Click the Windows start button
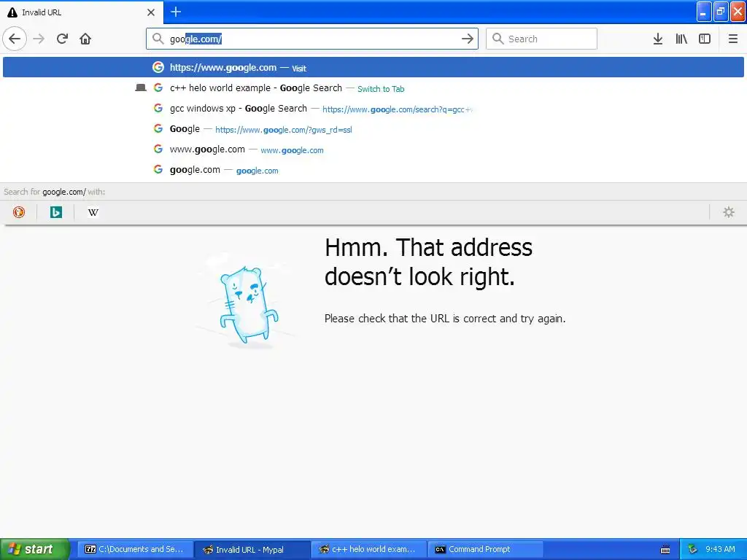The width and height of the screenshot is (747, 560). tap(34, 549)
